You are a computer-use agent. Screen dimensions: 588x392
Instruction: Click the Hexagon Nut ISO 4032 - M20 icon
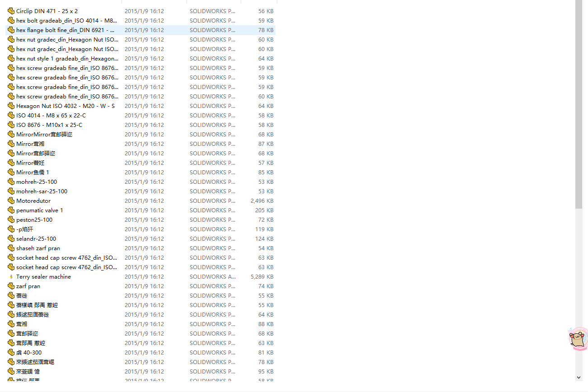(11, 106)
